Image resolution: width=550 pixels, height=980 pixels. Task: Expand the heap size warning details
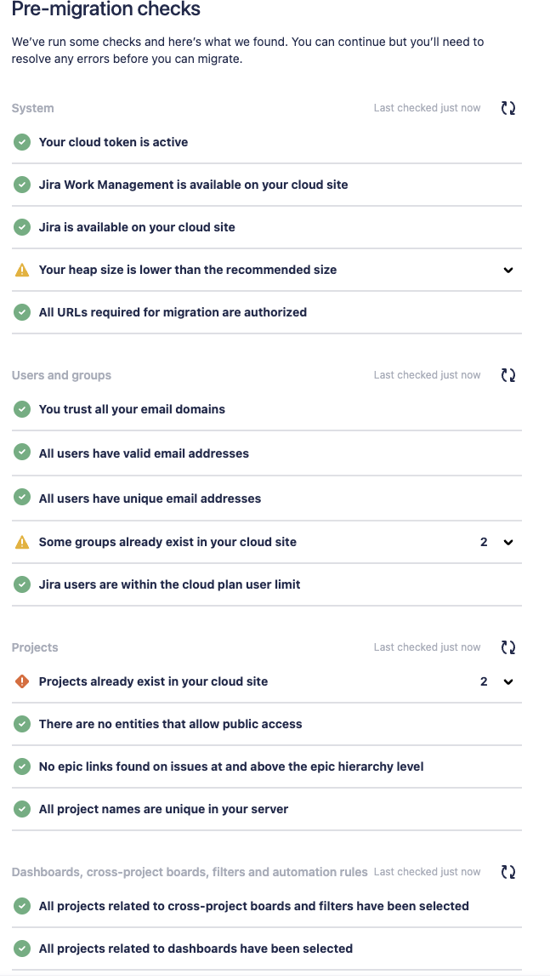[x=508, y=270]
